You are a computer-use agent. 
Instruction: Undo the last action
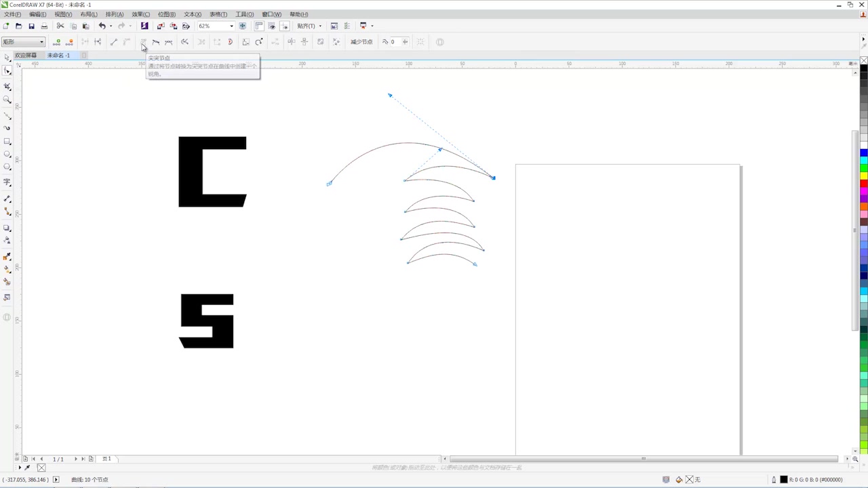point(102,26)
